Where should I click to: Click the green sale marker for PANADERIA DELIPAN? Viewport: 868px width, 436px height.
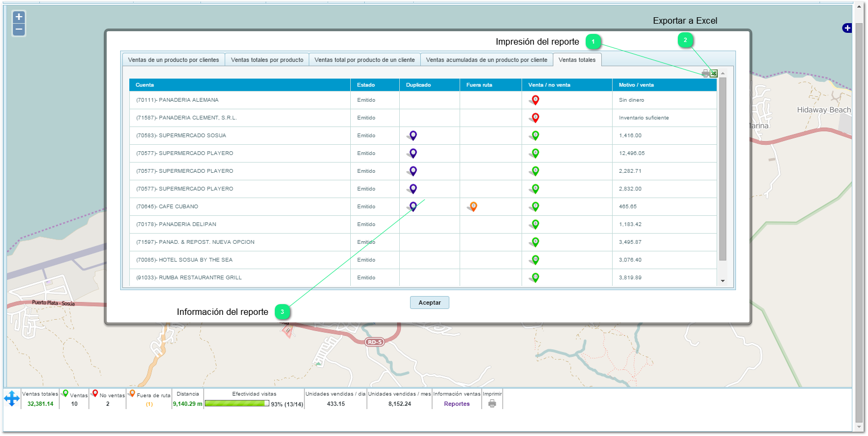[534, 224]
